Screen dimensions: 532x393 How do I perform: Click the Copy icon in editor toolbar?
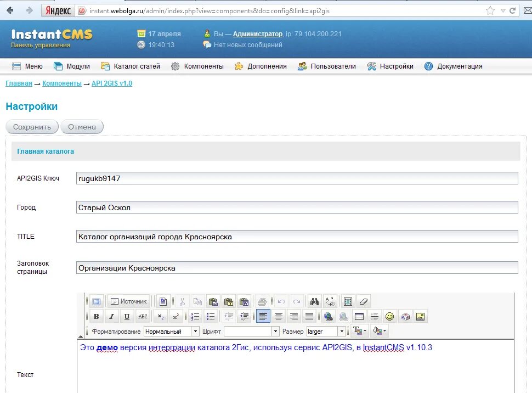(x=197, y=301)
